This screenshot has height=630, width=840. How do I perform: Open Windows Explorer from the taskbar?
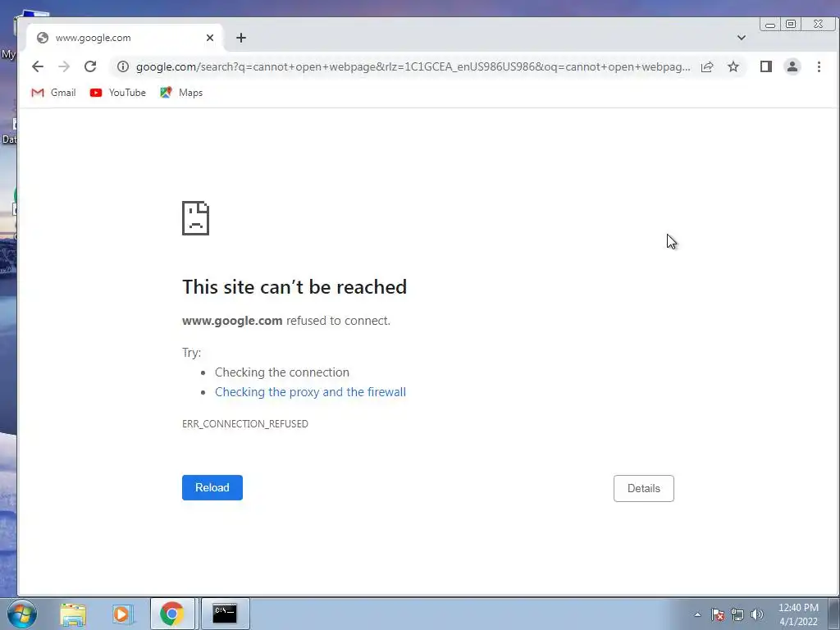(73, 614)
